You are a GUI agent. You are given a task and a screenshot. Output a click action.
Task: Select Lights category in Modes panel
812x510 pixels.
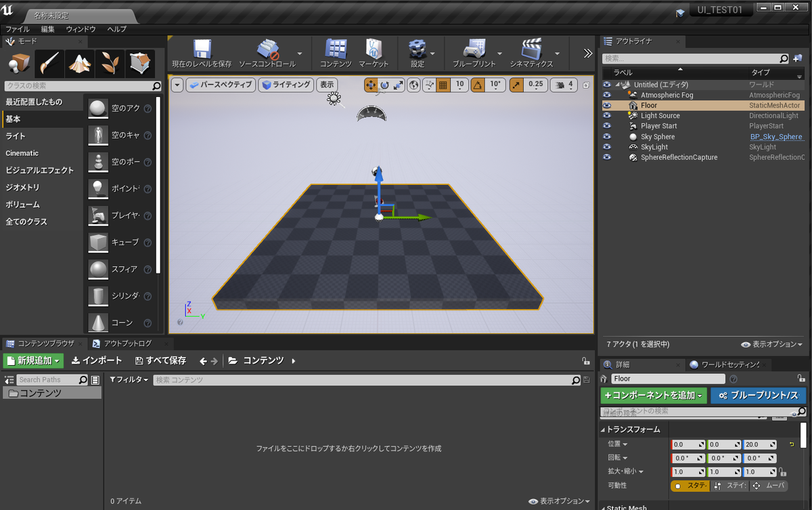click(42, 136)
